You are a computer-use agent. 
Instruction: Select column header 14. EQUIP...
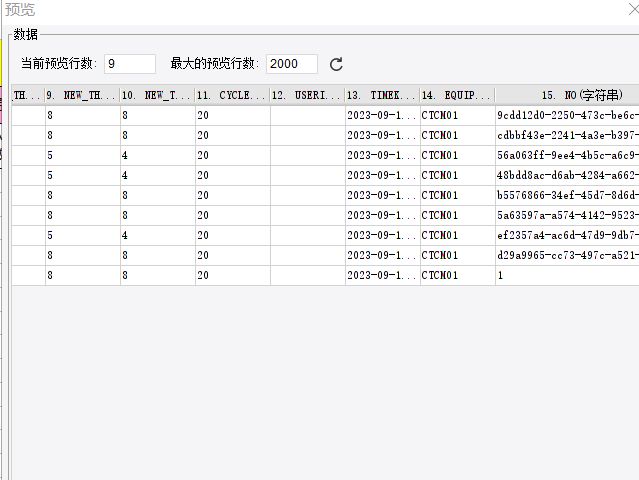(x=457, y=95)
